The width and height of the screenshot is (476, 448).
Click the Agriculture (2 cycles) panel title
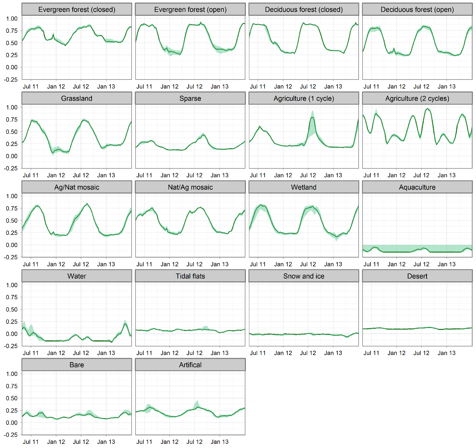click(x=417, y=98)
